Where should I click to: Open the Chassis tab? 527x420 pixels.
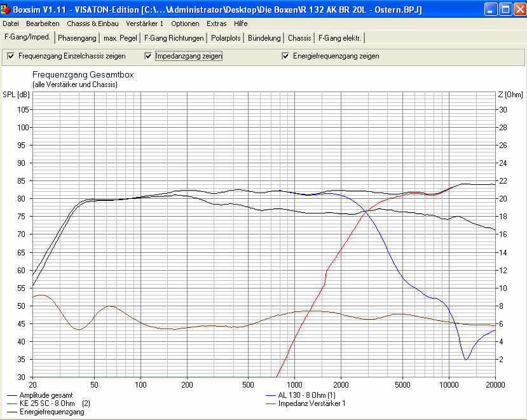[299, 38]
